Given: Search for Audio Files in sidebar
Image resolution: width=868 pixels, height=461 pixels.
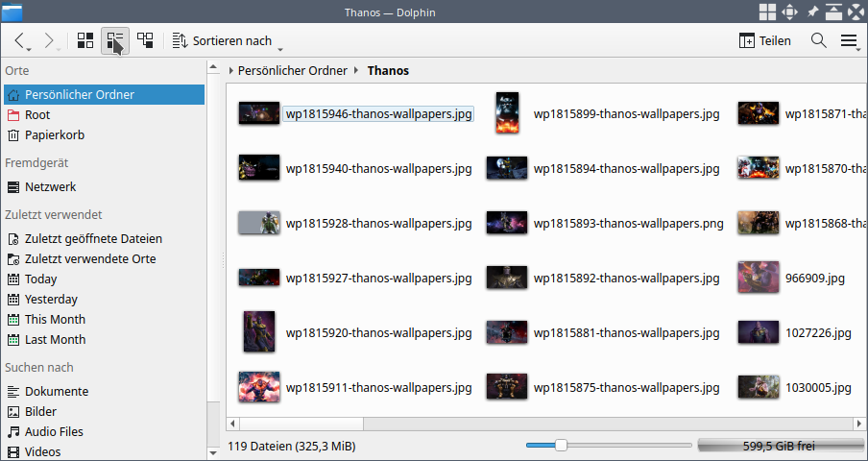Looking at the screenshot, I should 104,431.
